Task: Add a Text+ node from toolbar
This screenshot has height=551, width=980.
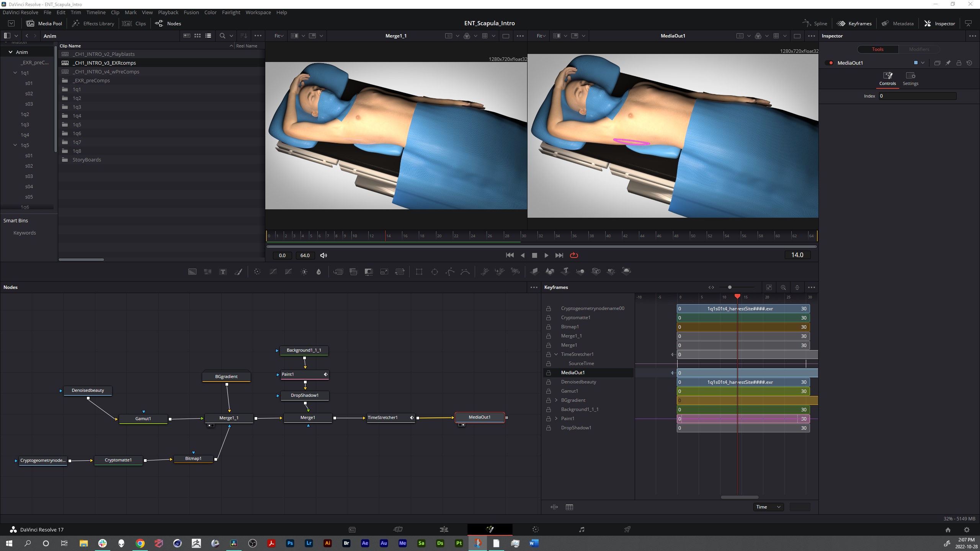Action: 223,272
